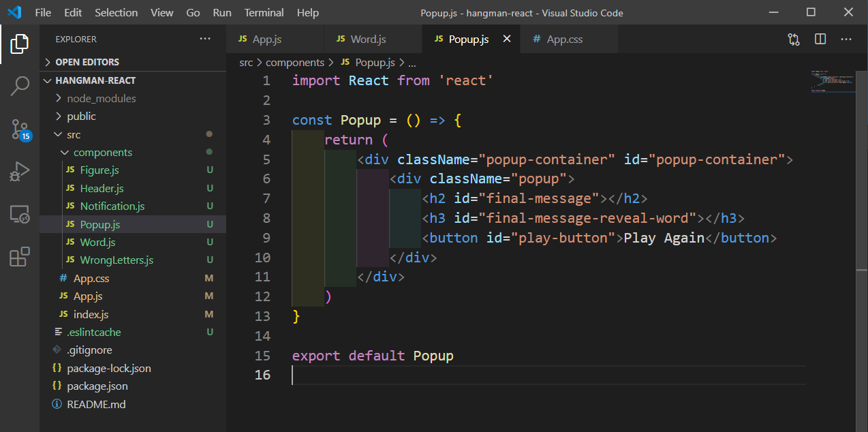Click the className="popup" attribute text
This screenshot has width=868, height=432.
[x=499, y=179]
